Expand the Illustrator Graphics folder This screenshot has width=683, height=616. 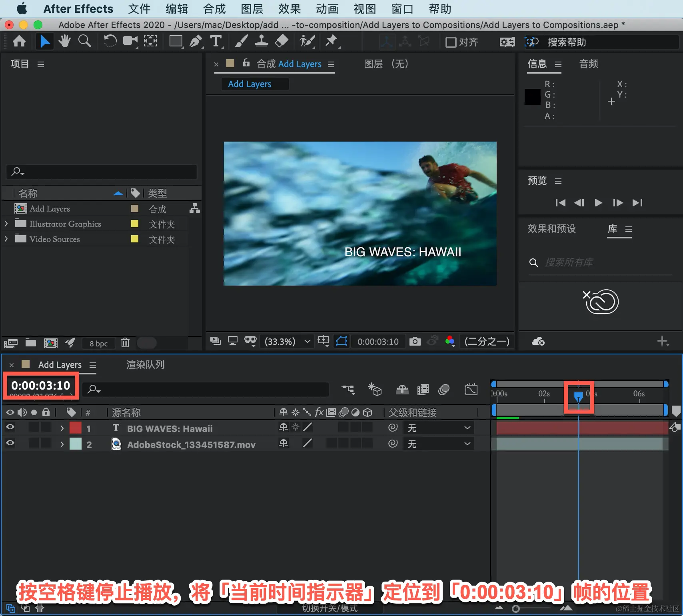6,224
